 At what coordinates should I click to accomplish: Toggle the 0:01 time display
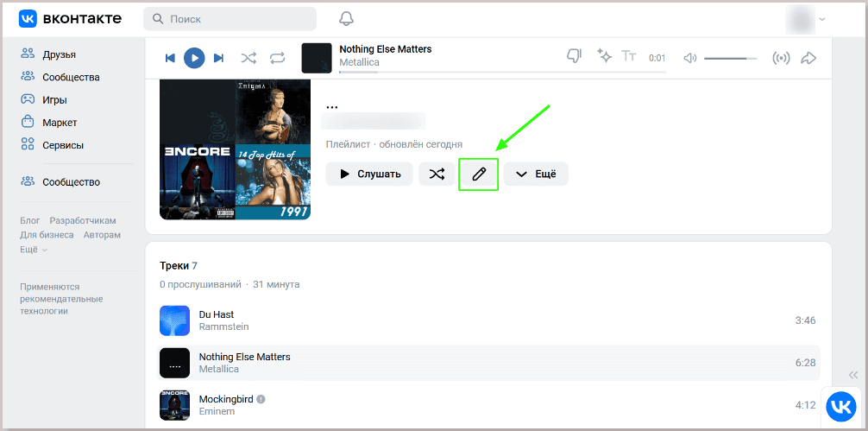coord(657,58)
